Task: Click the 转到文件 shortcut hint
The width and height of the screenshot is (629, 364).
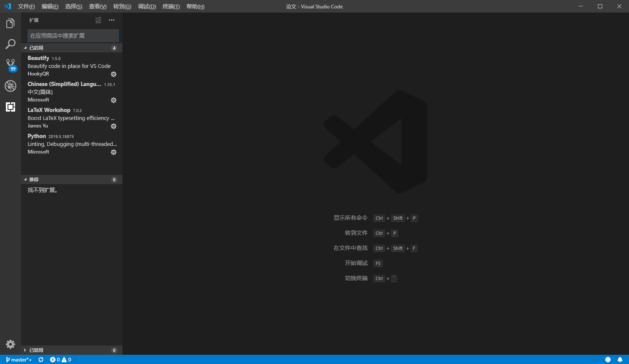Action: coord(356,233)
